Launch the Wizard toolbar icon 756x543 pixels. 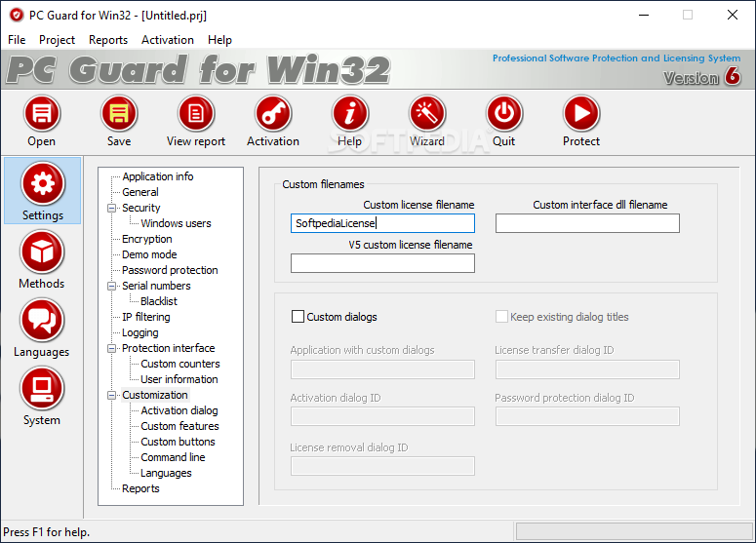(x=427, y=114)
